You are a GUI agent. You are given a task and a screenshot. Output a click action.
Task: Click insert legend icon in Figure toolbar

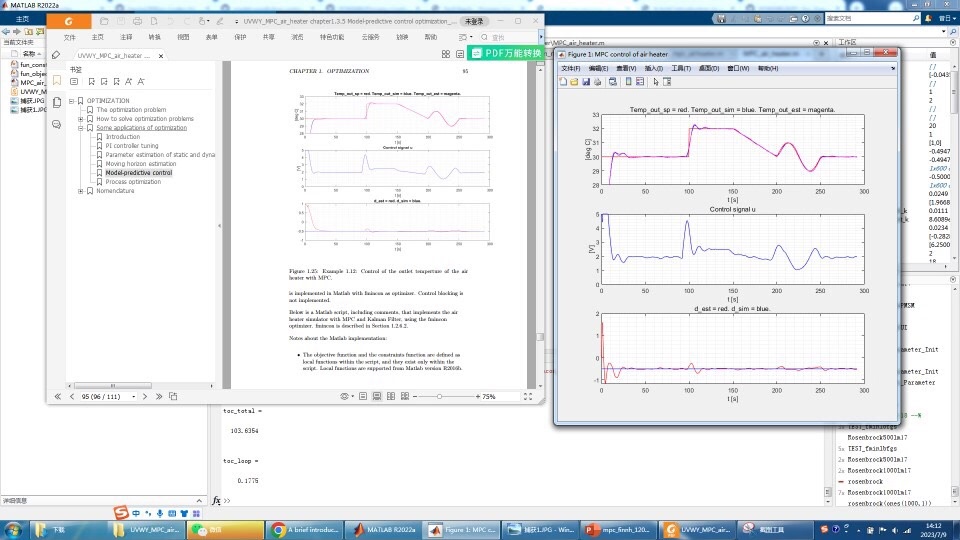[x=640, y=82]
